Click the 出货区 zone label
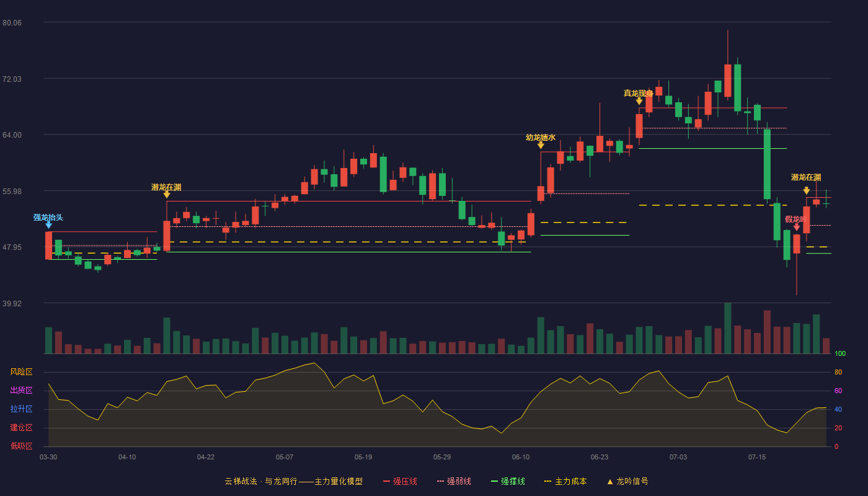Image resolution: width=868 pixels, height=496 pixels. [x=21, y=391]
